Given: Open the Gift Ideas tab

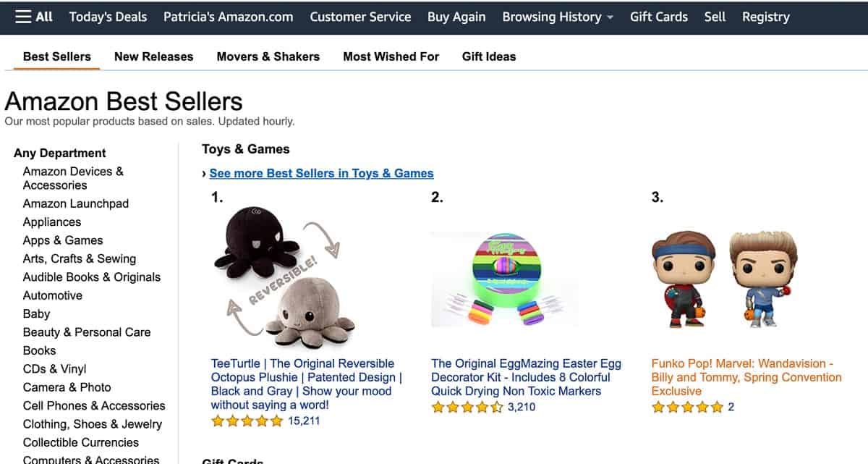Looking at the screenshot, I should click(489, 56).
